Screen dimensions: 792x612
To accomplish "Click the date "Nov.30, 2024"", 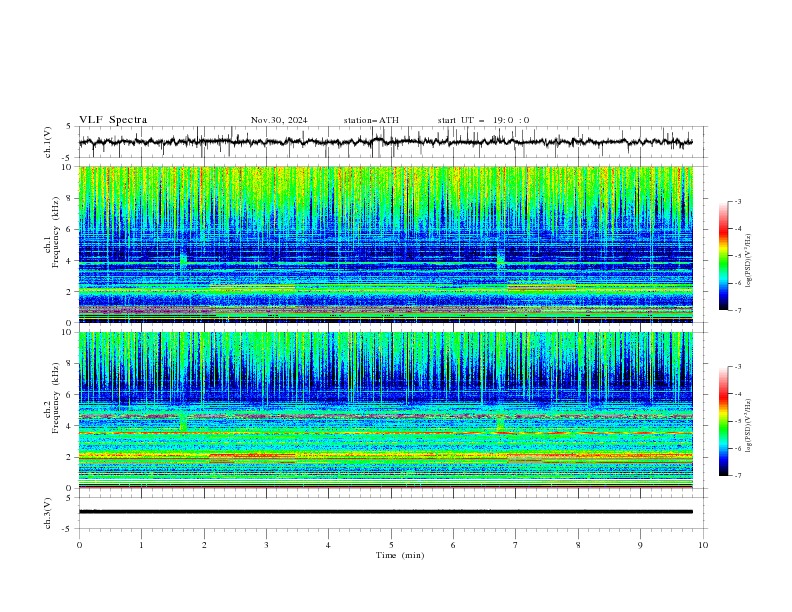I will tap(279, 120).
